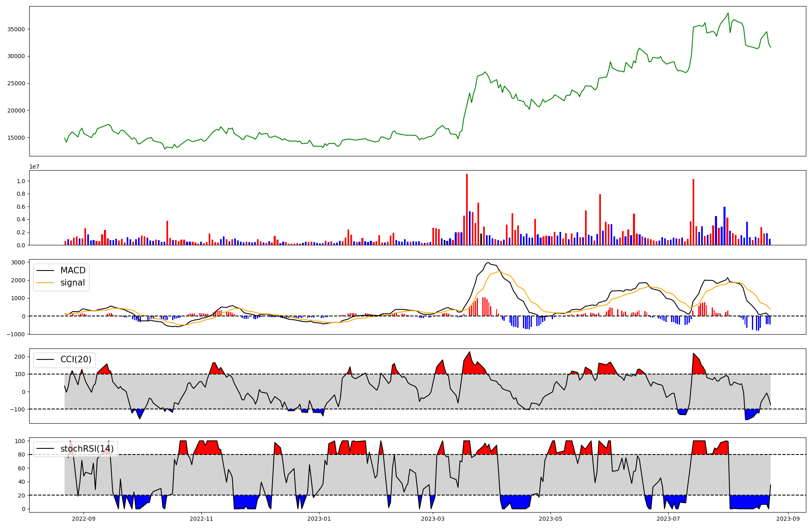Click the 2023-03 date axis label
Viewport: 812px width, 528px height.
point(433,519)
